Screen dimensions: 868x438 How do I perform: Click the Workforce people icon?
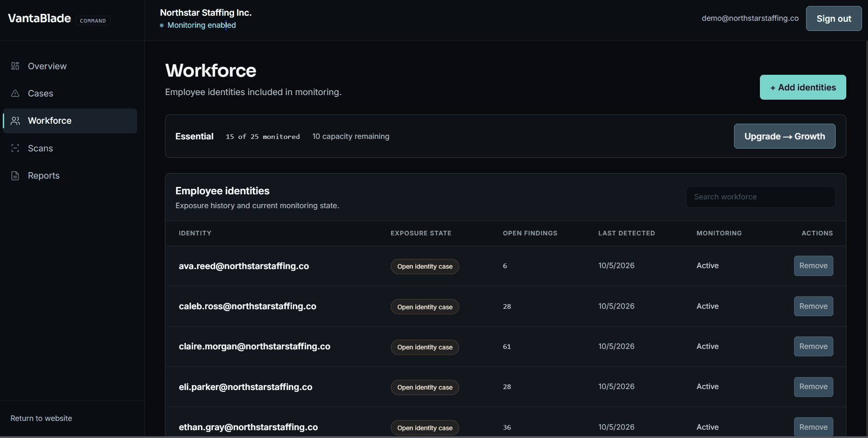(15, 120)
